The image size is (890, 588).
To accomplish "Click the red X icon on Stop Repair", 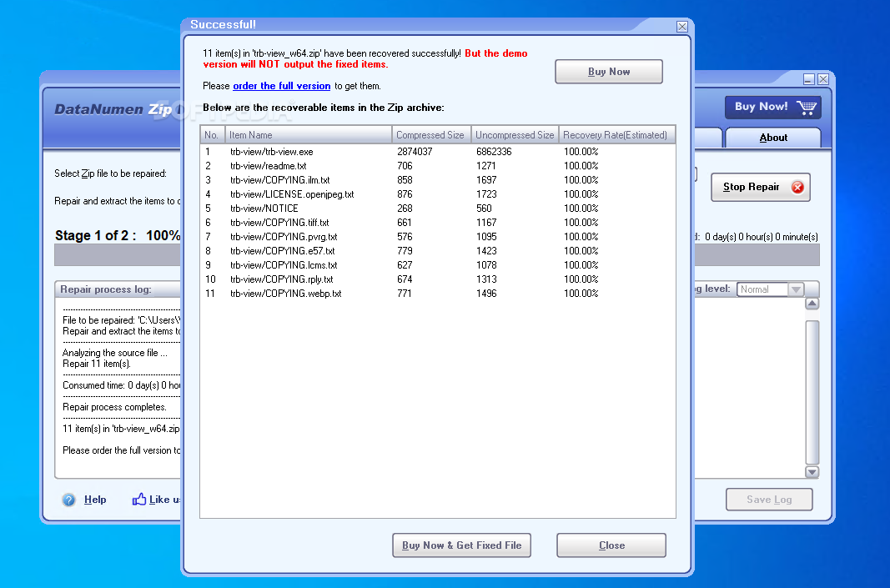I will [x=797, y=188].
